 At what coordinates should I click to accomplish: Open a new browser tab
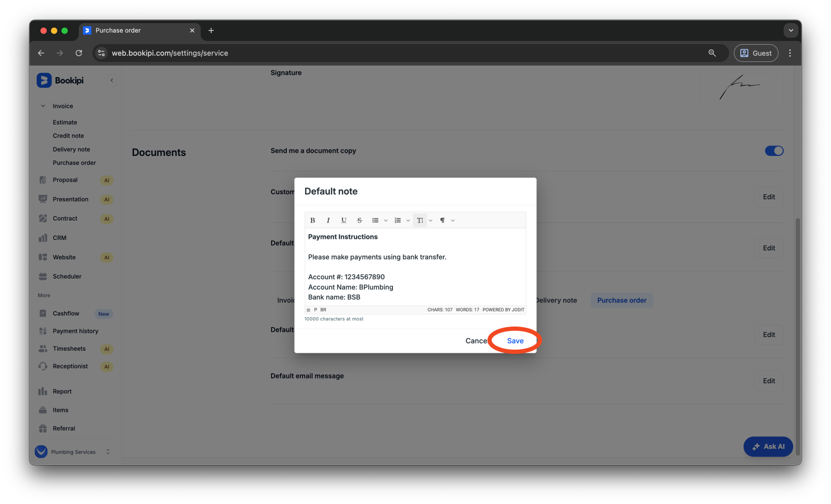point(211,30)
